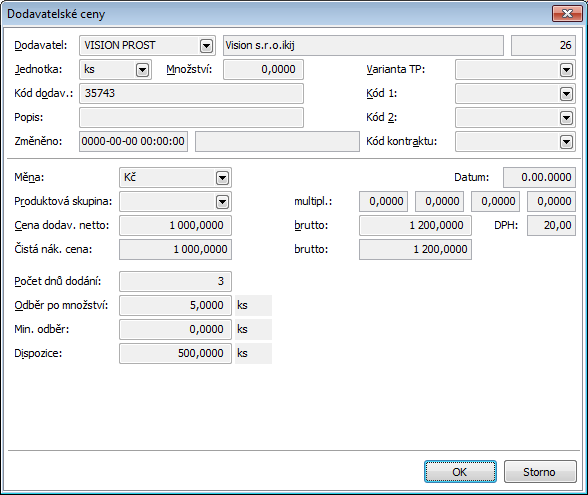Click the supplier name field Vision s.r.o.ikij
Screen dimensions: 588x495
(363, 45)
